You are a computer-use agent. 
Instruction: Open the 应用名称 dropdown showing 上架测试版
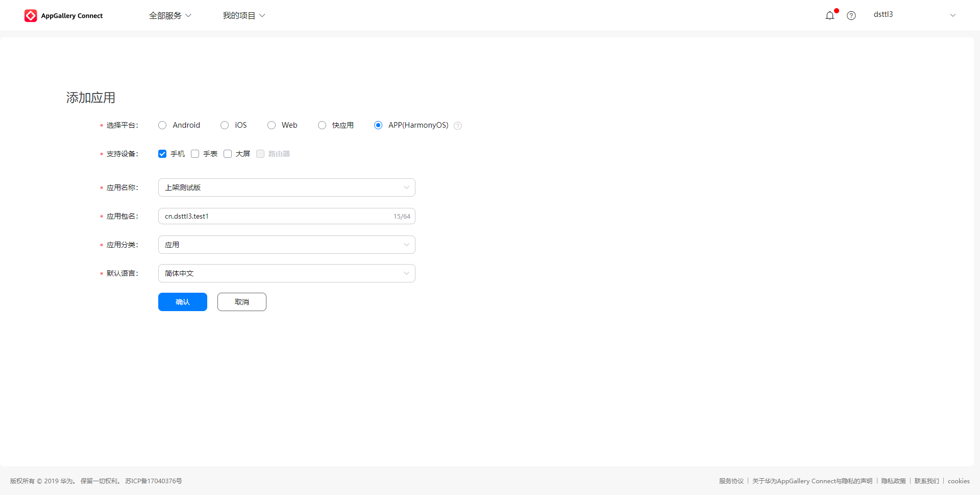coord(287,187)
